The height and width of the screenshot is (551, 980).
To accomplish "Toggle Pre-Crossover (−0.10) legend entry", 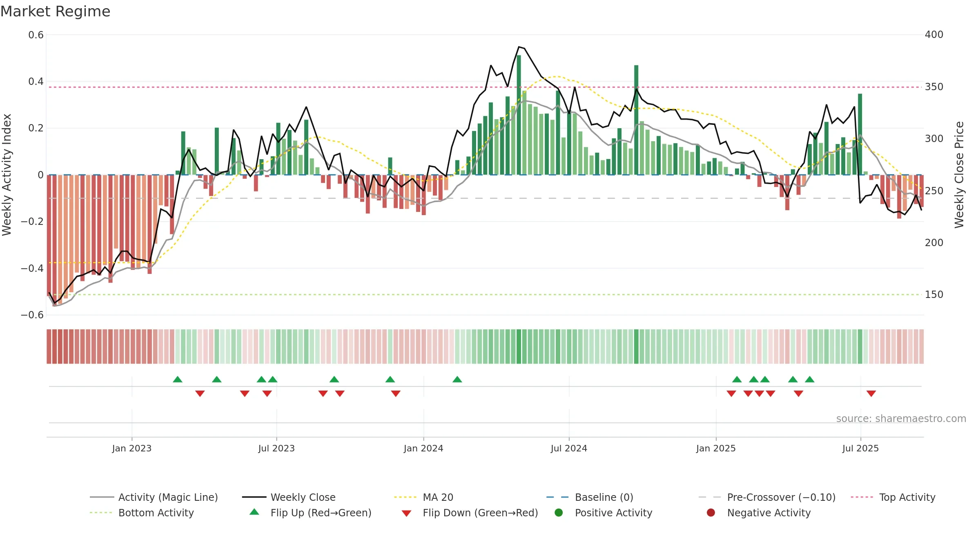I will click(x=767, y=497).
